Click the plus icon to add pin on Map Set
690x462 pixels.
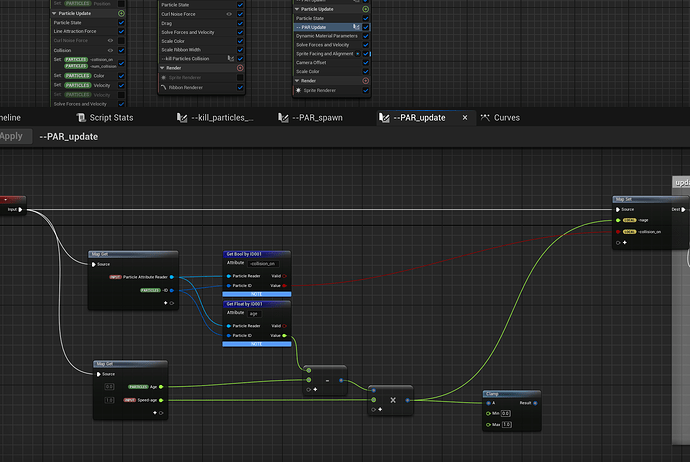coord(624,242)
